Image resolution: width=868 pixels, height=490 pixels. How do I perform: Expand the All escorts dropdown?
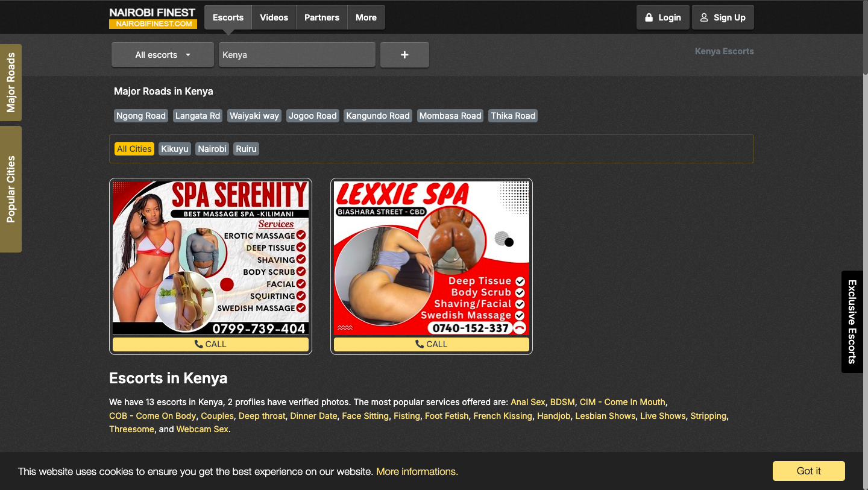[x=163, y=55]
